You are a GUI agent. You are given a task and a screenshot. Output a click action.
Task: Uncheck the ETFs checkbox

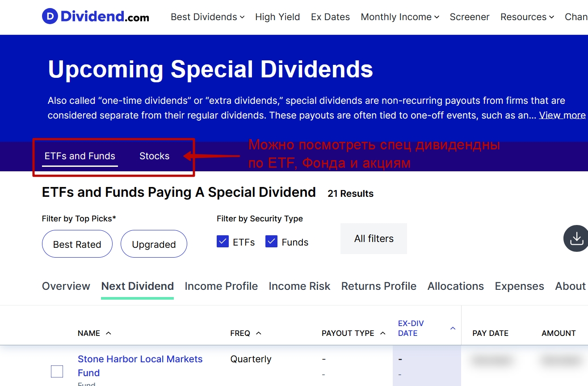223,242
